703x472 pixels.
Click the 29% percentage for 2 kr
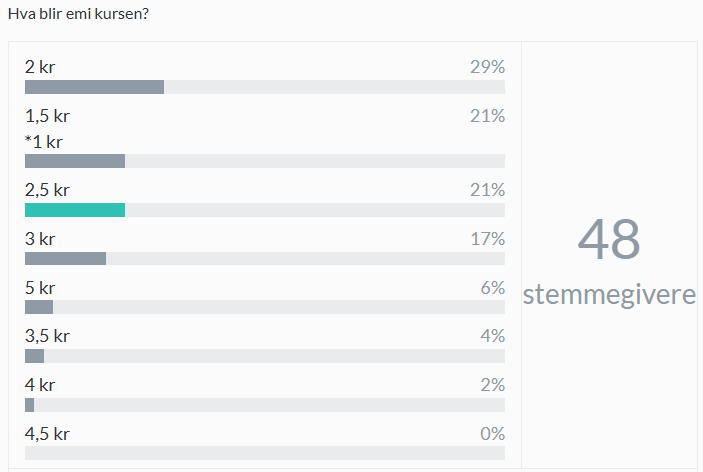coord(487,67)
